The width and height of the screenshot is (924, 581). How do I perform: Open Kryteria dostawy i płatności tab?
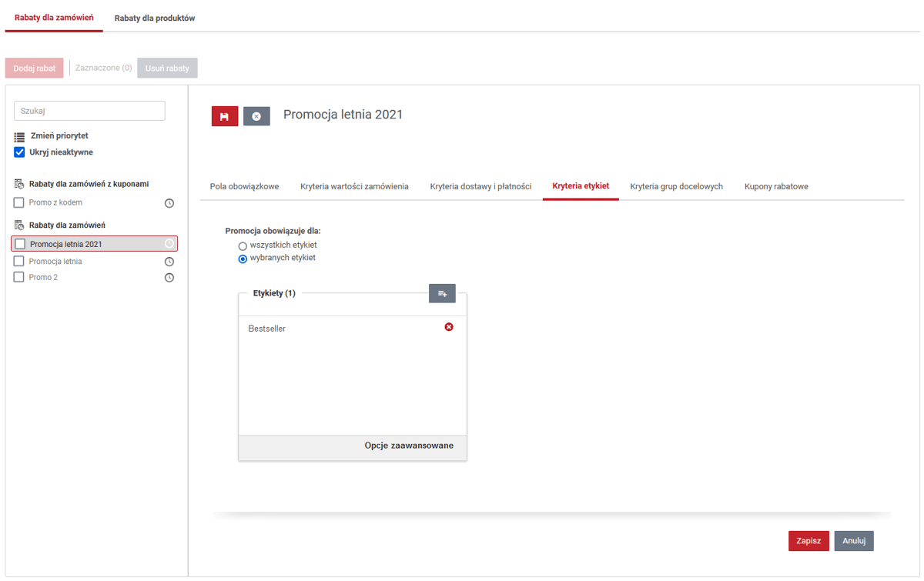coord(480,186)
